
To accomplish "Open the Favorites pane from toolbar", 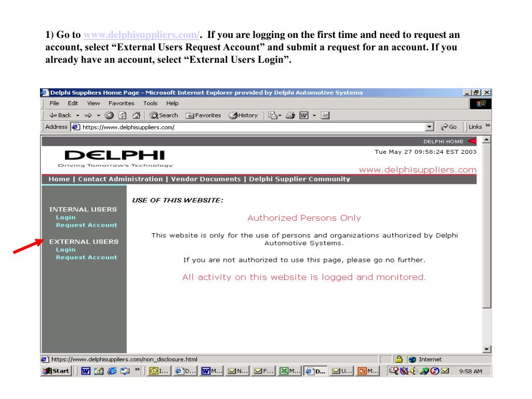I will click(203, 115).
